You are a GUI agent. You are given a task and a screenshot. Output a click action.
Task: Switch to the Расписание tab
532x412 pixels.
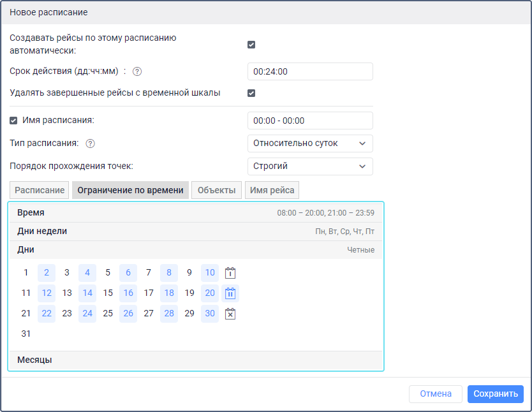click(x=40, y=191)
